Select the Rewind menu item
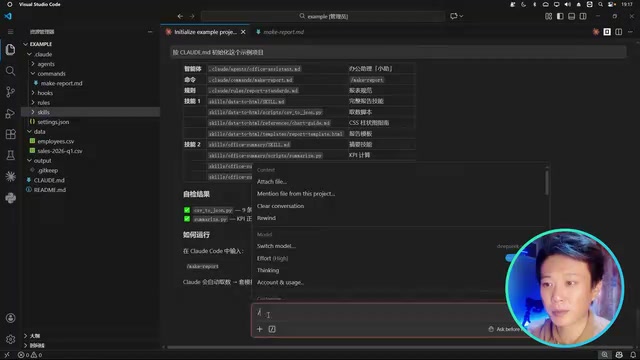 266,218
